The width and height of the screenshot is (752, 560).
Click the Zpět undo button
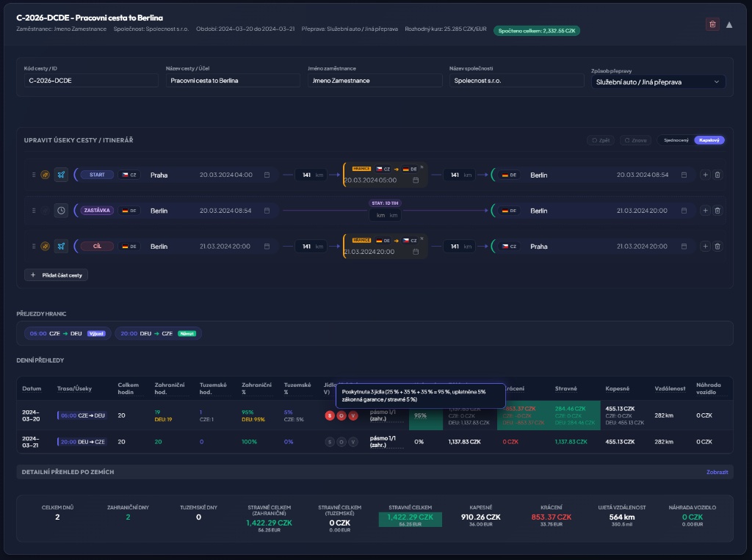(x=601, y=140)
